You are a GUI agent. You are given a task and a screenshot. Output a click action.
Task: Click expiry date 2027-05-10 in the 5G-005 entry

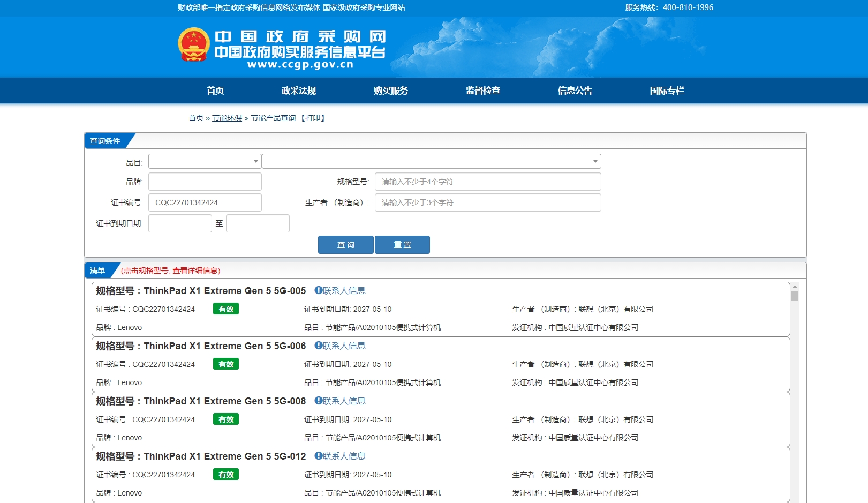(372, 309)
